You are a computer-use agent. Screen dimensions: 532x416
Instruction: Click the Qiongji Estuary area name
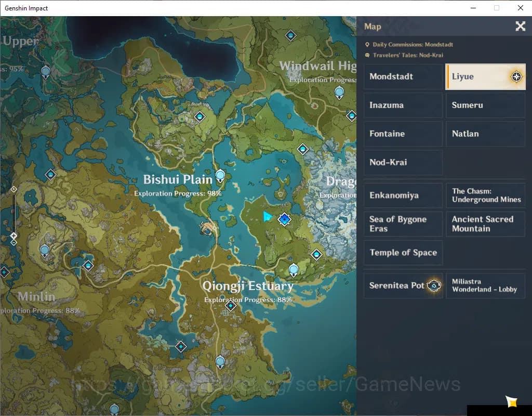pos(248,286)
